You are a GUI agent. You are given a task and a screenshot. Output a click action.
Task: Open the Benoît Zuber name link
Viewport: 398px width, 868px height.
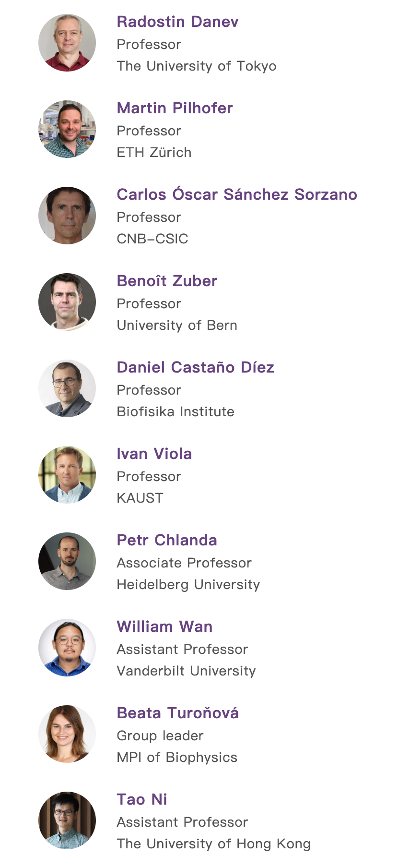pyautogui.click(x=167, y=281)
